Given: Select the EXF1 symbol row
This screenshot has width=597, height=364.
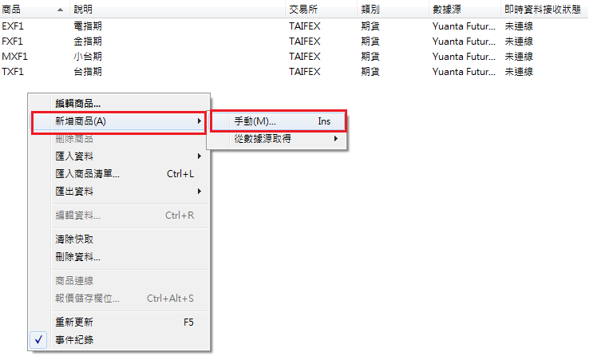Looking at the screenshot, I should point(294,26).
